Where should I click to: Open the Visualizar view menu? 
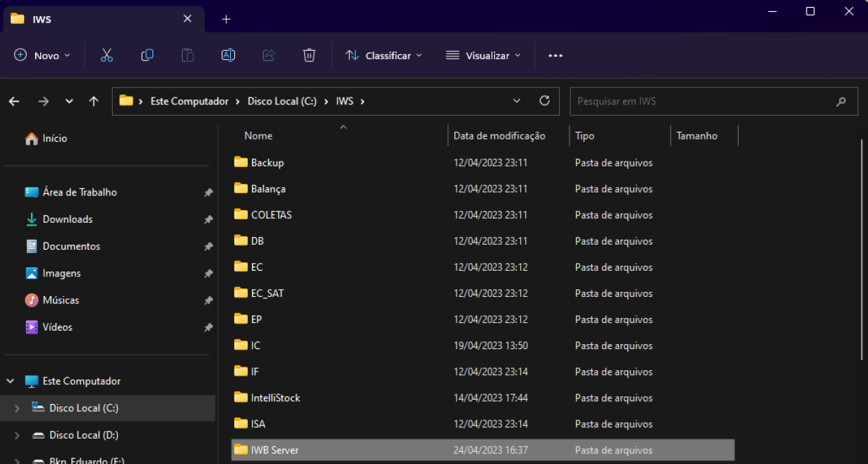tap(483, 55)
